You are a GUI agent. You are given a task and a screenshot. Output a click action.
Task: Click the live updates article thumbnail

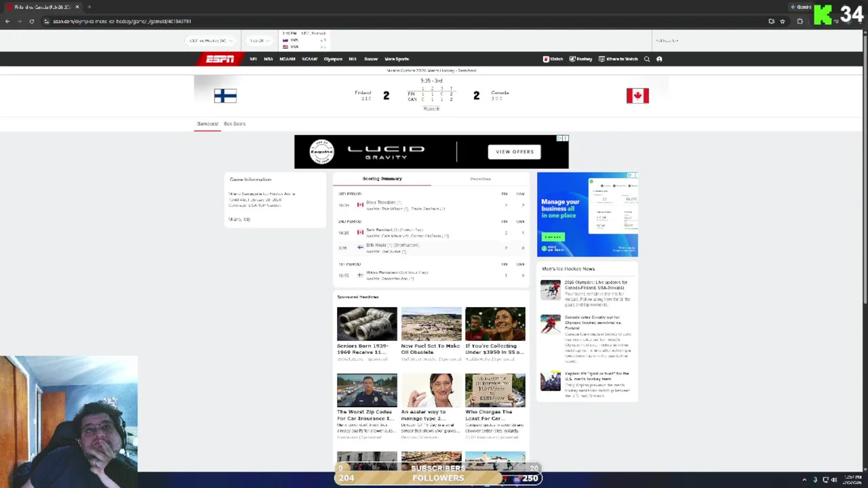[551, 290]
